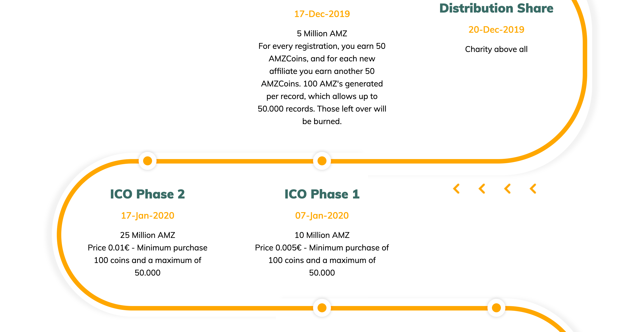
Task: Open the ICO Phase 1 heading
Action: 322,194
